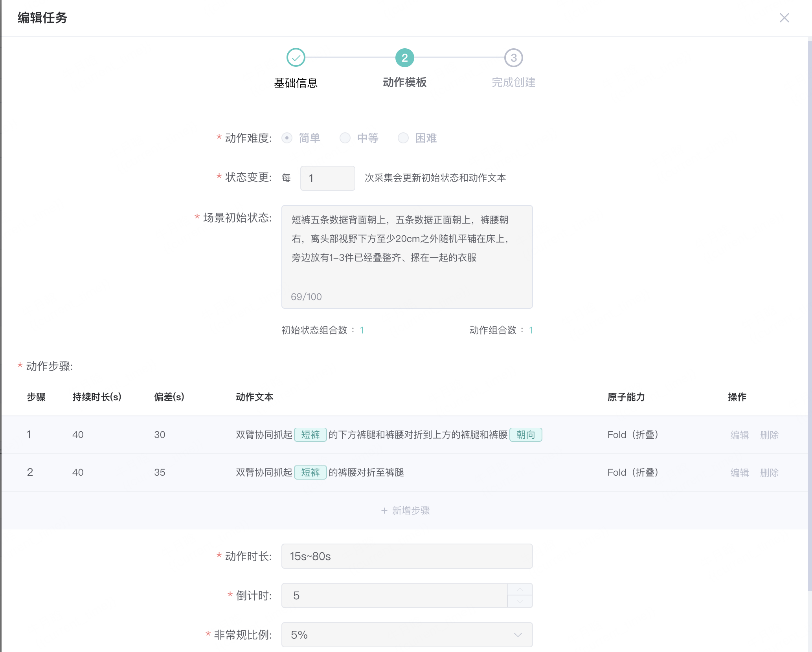This screenshot has width=812, height=652.
Task: Click the completed checkmark icon above 基础信息
Action: [296, 57]
